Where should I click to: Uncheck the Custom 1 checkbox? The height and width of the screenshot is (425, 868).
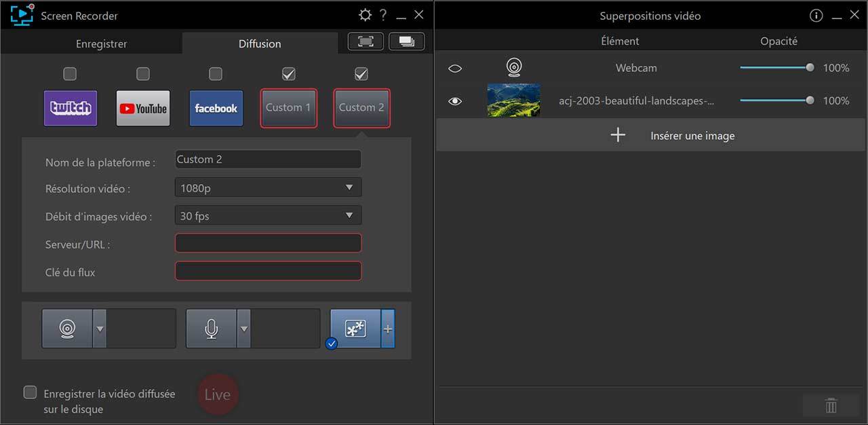288,73
